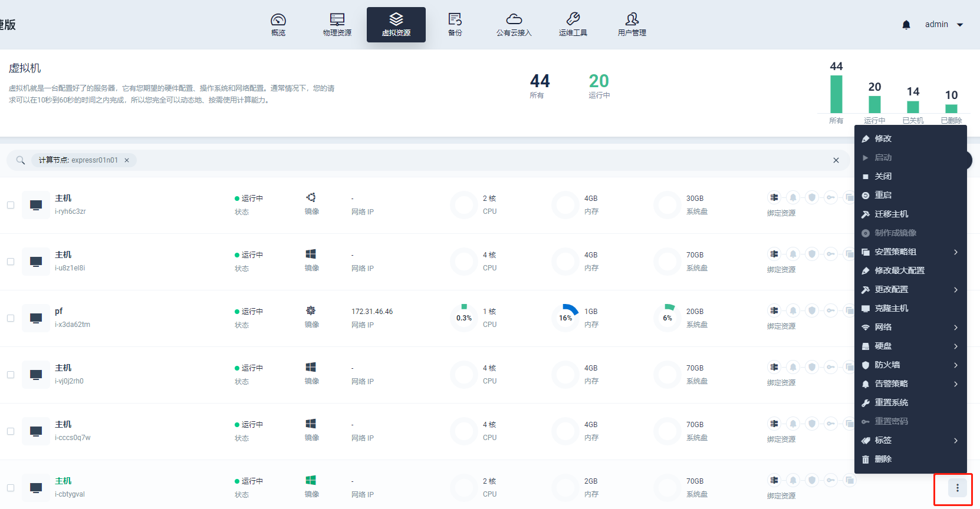
Task: Remove the 计算节点 expressr01n01 filter tag
Action: 127,160
